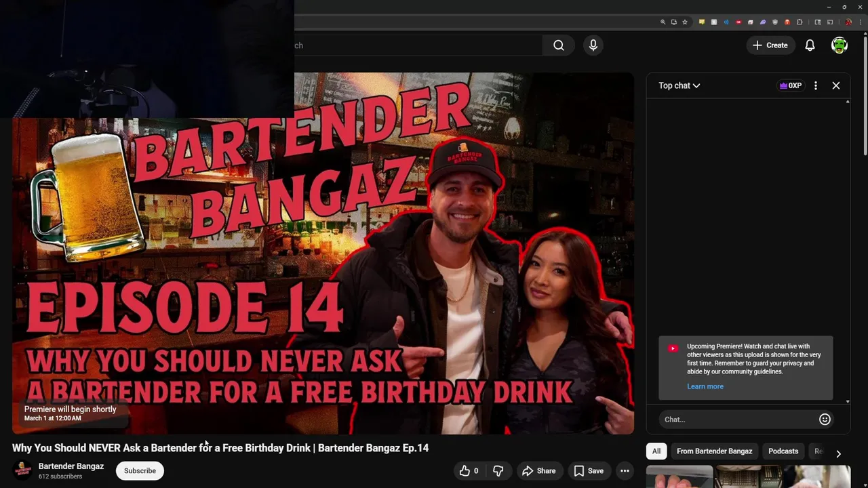Open the 0XP crown badge in chat
Screen dimensions: 868x488
click(x=791, y=85)
